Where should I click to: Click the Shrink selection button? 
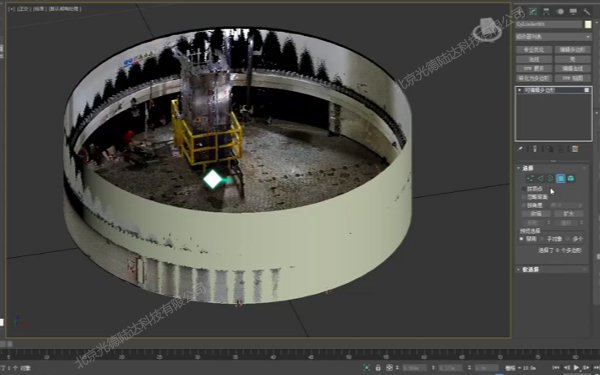click(x=536, y=214)
